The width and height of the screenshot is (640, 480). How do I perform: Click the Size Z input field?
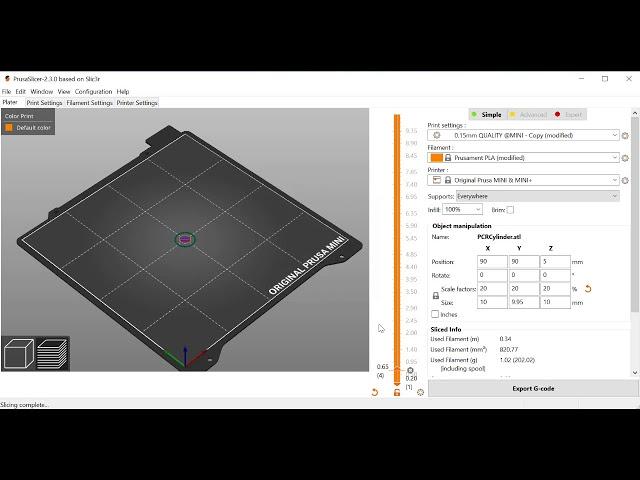coord(555,302)
